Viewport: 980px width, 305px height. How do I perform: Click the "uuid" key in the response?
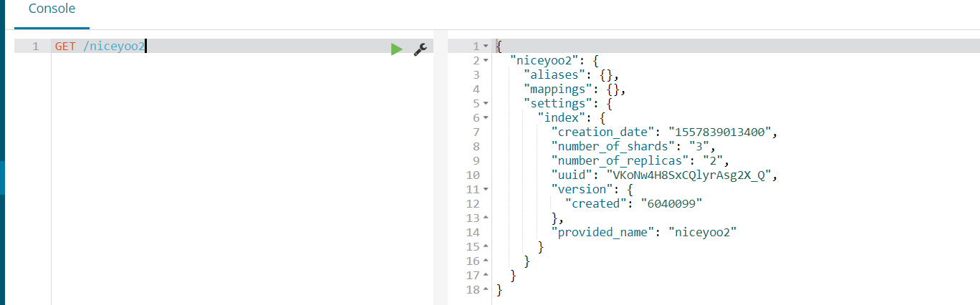click(572, 175)
